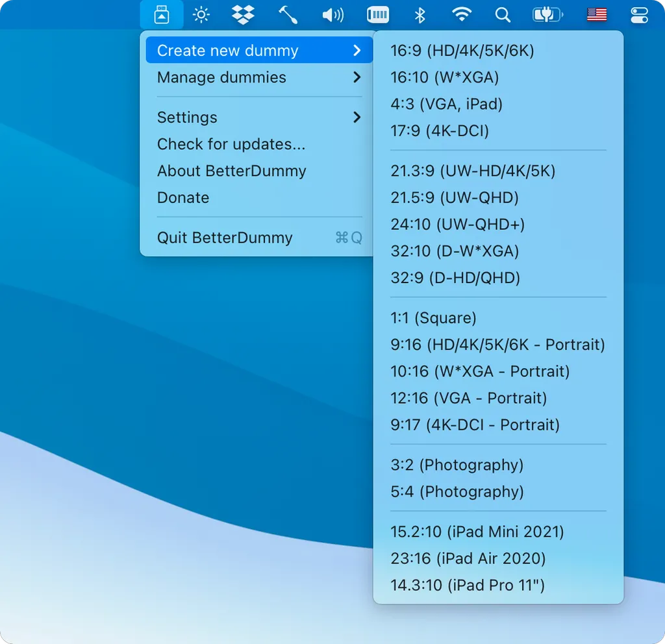Pick 23:16 (iPad Air 2020) option

pos(468,558)
